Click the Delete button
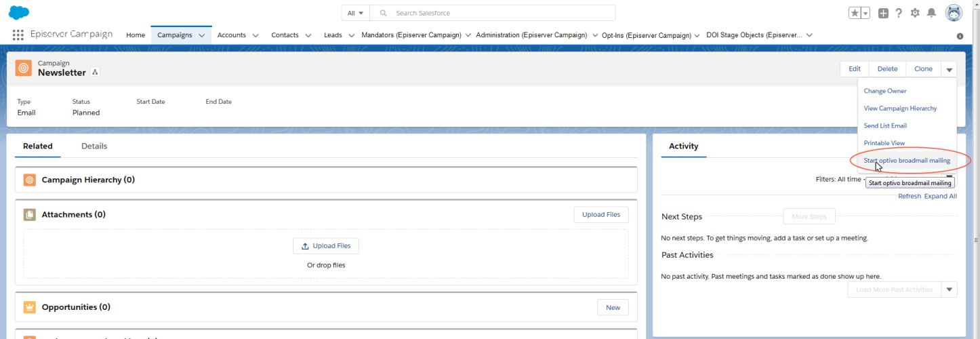Screen dimensions: 980x339 pyautogui.click(x=888, y=68)
